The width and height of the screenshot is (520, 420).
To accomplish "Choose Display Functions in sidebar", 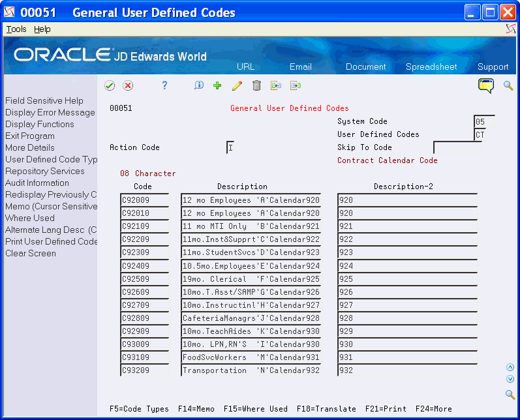I will tap(39, 124).
